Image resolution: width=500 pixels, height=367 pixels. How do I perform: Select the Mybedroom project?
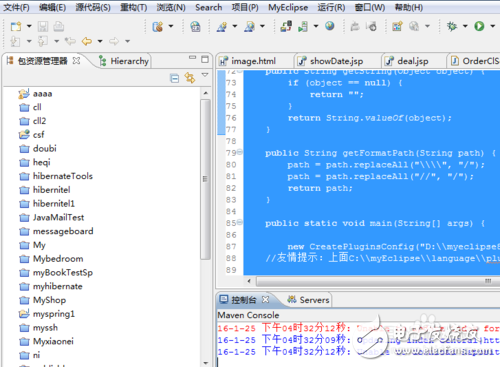click(51, 259)
